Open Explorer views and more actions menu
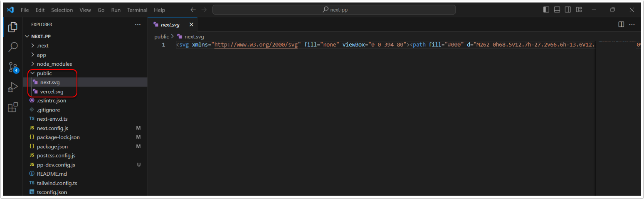 click(x=138, y=25)
